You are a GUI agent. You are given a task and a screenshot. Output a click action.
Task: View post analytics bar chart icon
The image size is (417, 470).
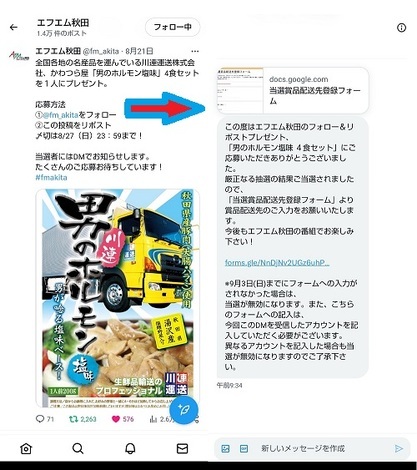[x=153, y=419]
